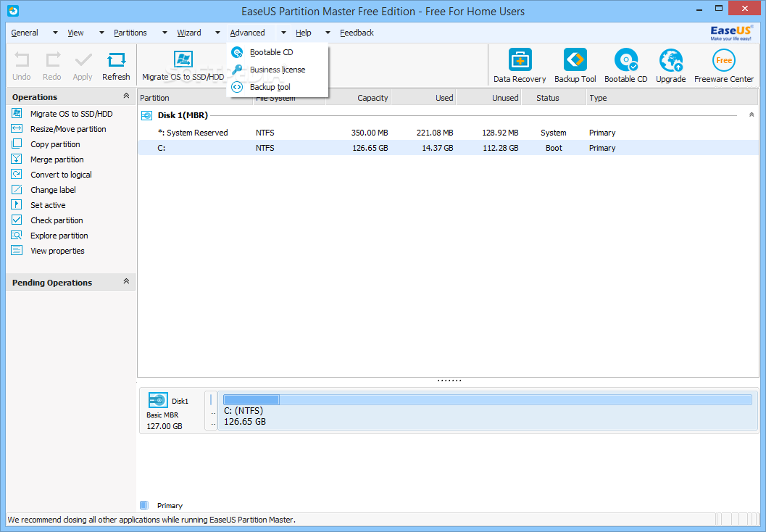Image resolution: width=766 pixels, height=532 pixels.
Task: Select Bootable CD from Advanced menu
Action: (x=277, y=52)
